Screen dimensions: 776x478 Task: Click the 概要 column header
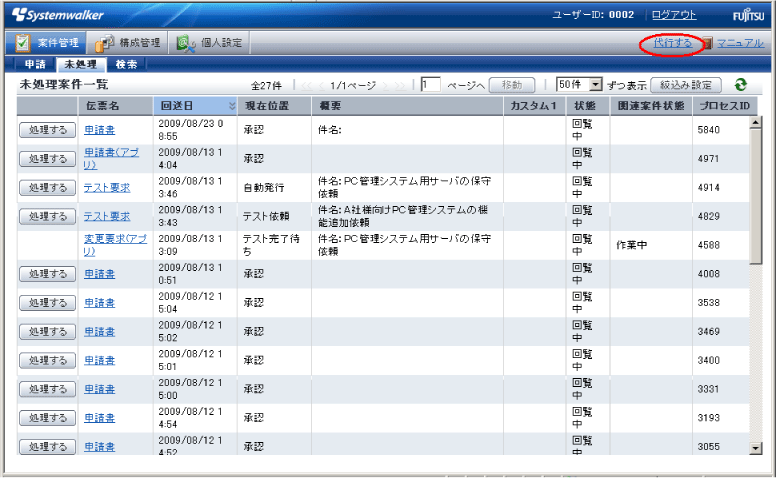coord(407,106)
